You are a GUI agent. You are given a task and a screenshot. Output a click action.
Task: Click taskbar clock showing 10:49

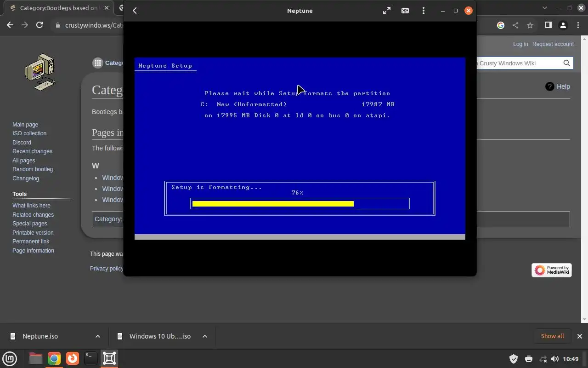pos(571,359)
